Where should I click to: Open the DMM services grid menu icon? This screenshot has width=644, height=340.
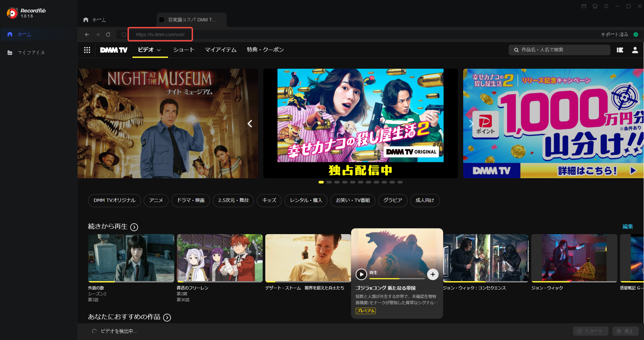click(87, 50)
